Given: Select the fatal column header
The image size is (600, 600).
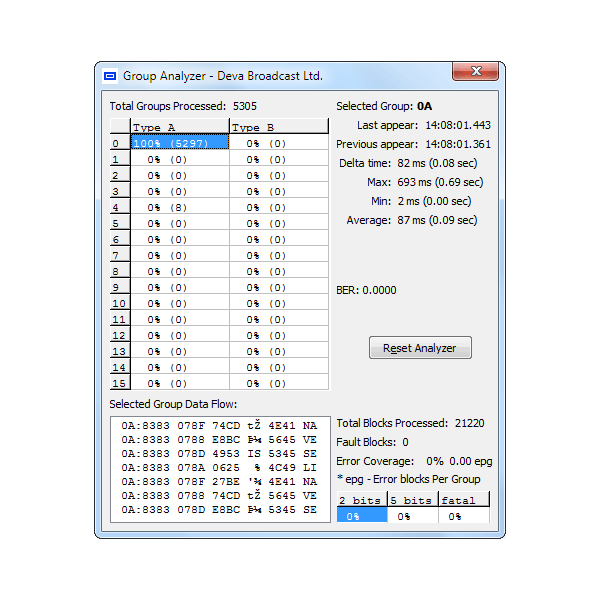Looking at the screenshot, I should point(464,500).
